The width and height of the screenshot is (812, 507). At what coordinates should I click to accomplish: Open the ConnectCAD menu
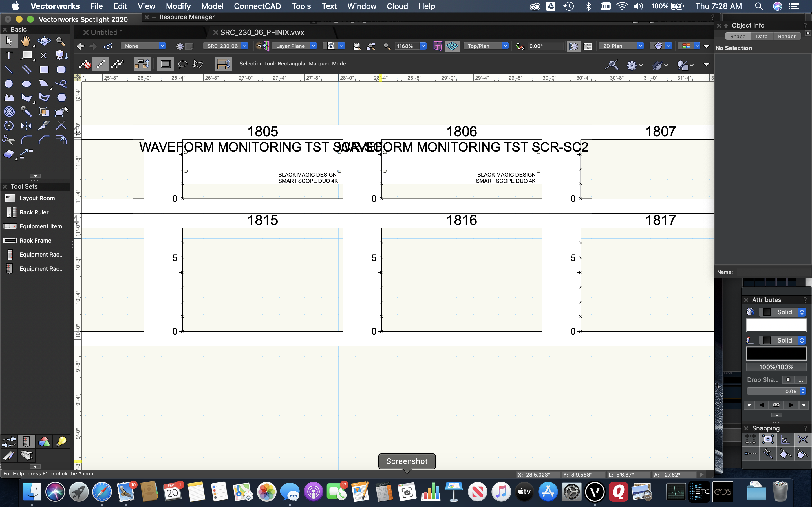[x=257, y=6]
